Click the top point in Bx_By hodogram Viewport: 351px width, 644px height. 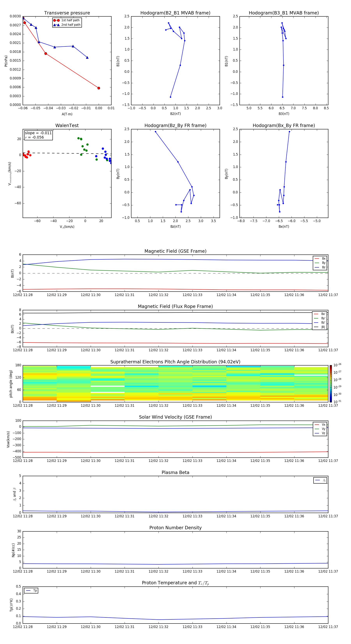point(289,132)
